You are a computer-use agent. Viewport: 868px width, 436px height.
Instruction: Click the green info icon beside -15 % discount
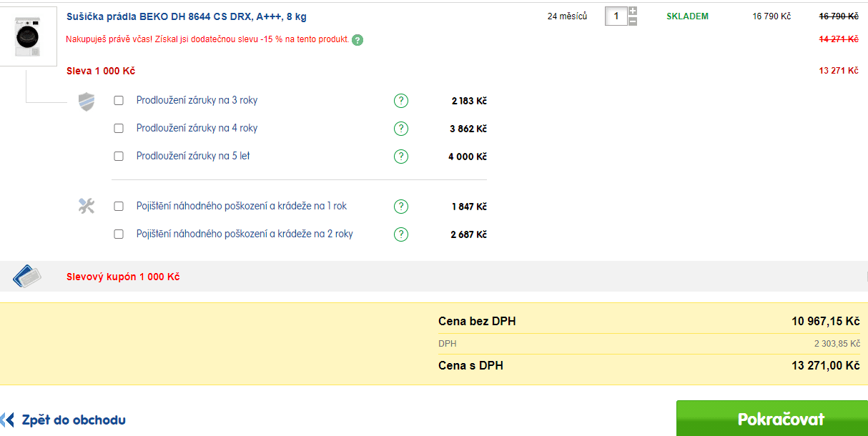(357, 40)
